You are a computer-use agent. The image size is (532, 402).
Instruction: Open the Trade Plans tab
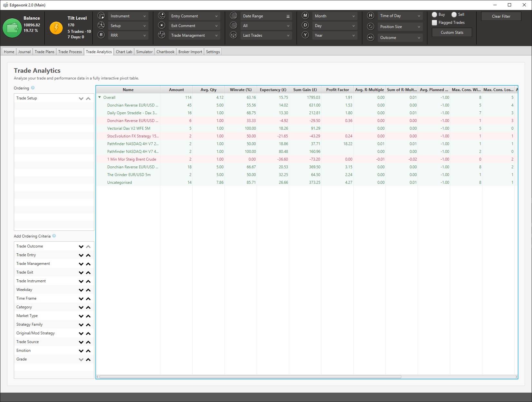point(44,52)
